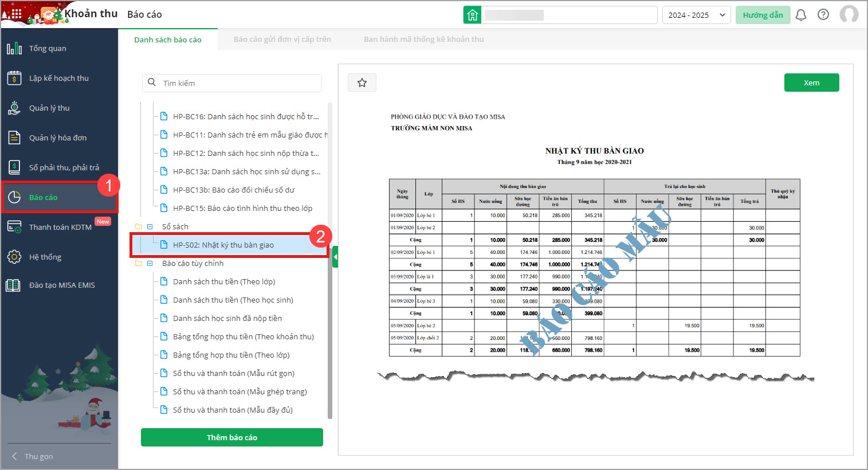868x470 pixels.
Task: Open the 2024 - 2025 school year dropdown
Action: (x=696, y=15)
